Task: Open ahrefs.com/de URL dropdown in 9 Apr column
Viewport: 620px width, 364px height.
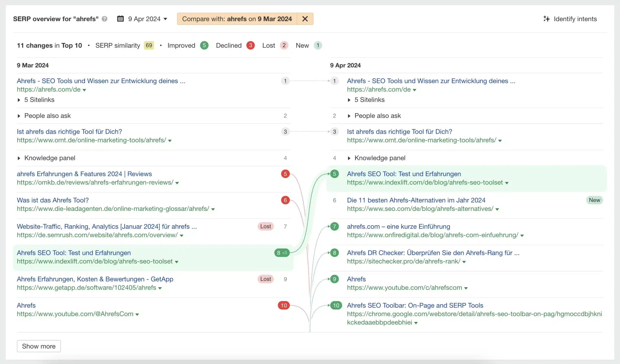Action: (x=415, y=90)
